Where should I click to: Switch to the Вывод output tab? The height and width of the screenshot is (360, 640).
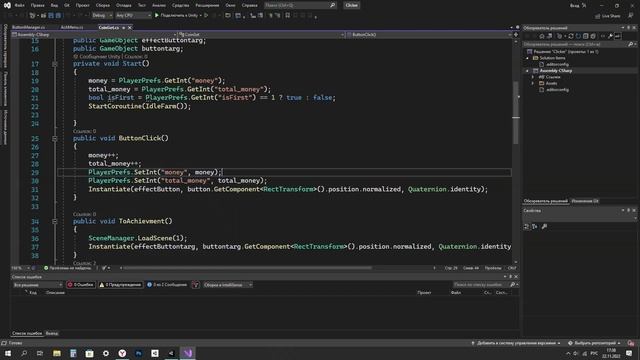pyautogui.click(x=52, y=333)
